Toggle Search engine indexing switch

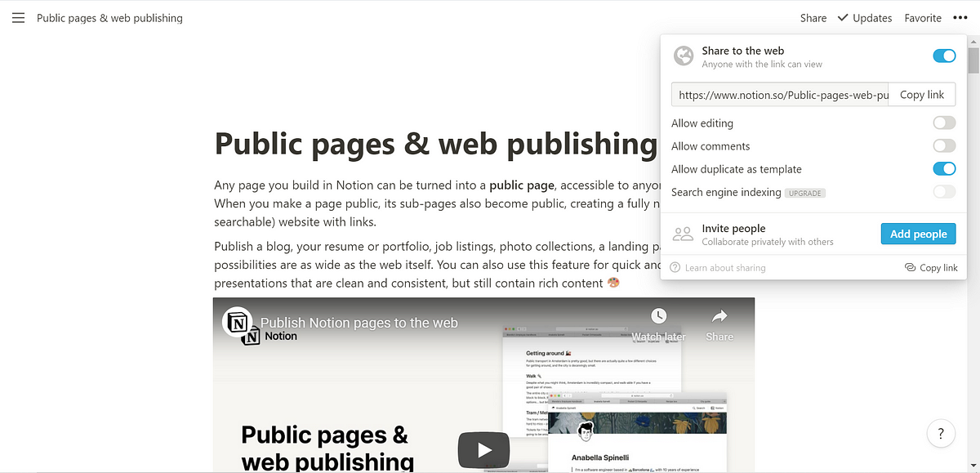click(x=944, y=192)
